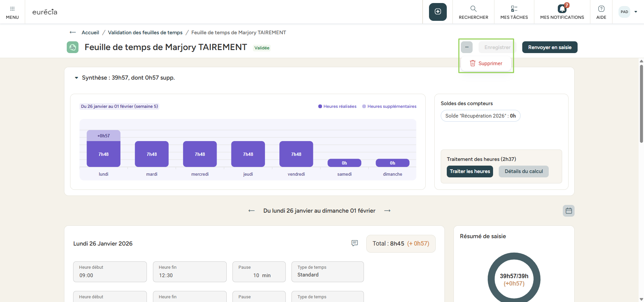Image resolution: width=644 pixels, height=302 pixels.
Task: Click the first Heure début field showing 09:00
Action: point(110,272)
